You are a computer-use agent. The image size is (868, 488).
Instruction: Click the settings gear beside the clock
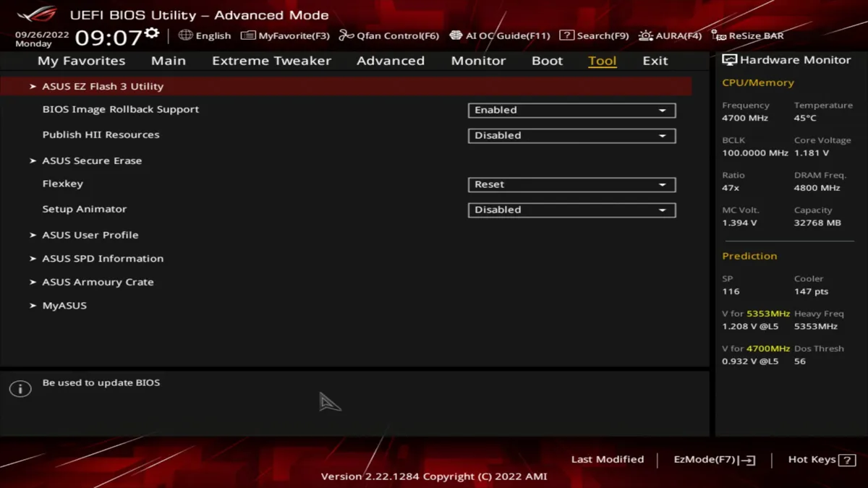[152, 33]
